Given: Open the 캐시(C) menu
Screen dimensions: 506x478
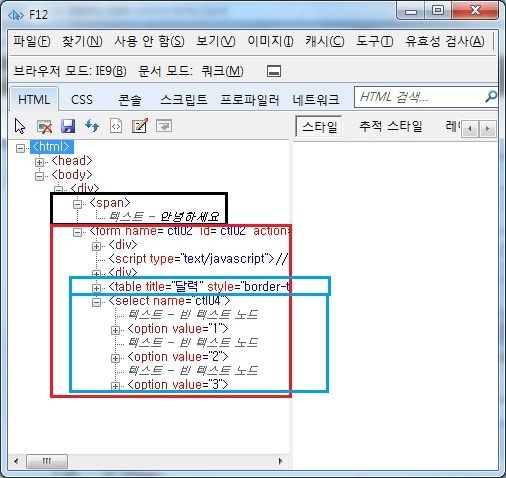Looking at the screenshot, I should (x=325, y=41).
